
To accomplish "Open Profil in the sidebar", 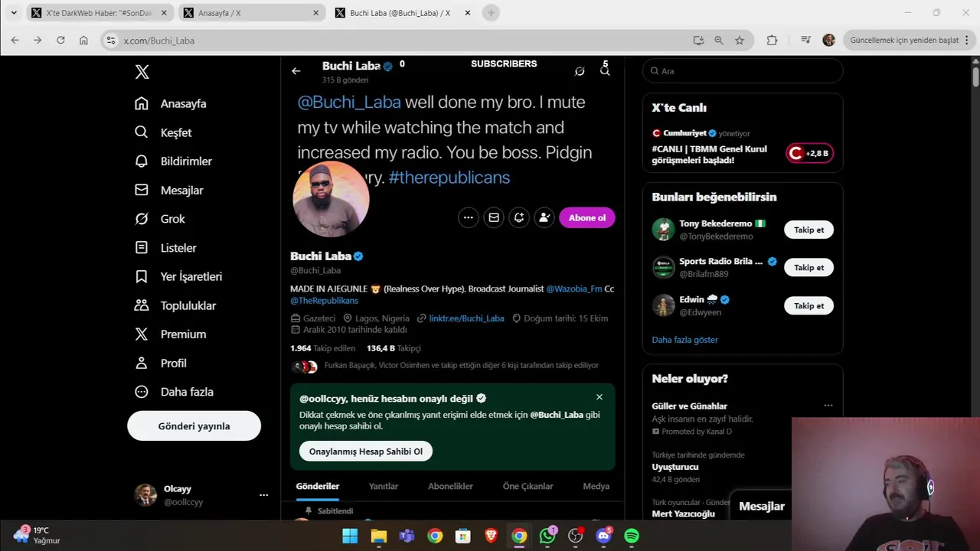I will pos(161,363).
